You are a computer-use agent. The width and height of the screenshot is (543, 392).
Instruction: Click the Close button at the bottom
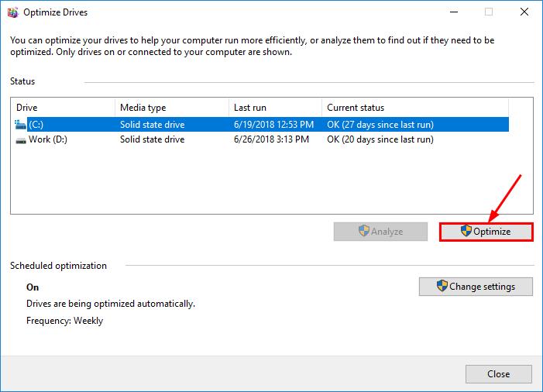click(499, 374)
